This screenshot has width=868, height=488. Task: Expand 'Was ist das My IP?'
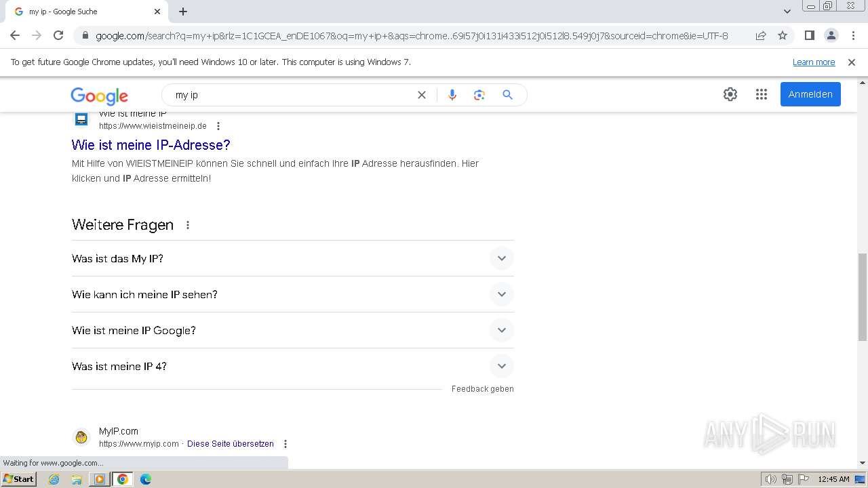pos(293,258)
